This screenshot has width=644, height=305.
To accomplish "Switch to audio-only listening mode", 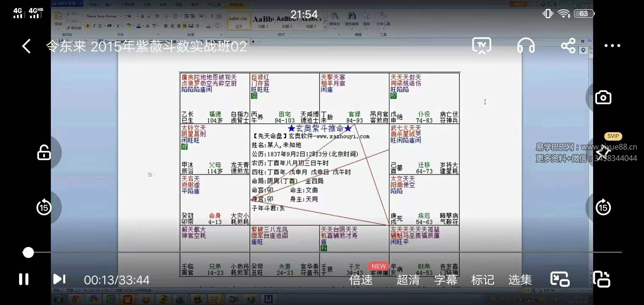I will [x=525, y=46].
